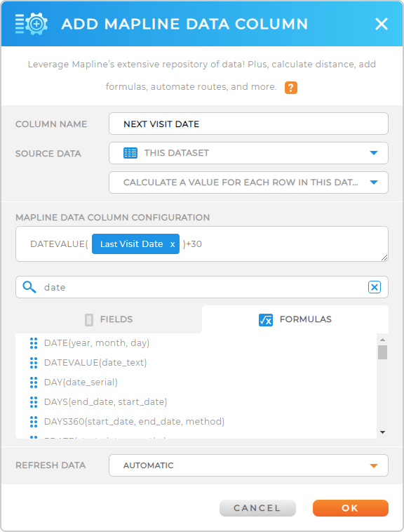The height and width of the screenshot is (532, 404).
Task: Click the Formulas square root icon
Action: click(266, 319)
